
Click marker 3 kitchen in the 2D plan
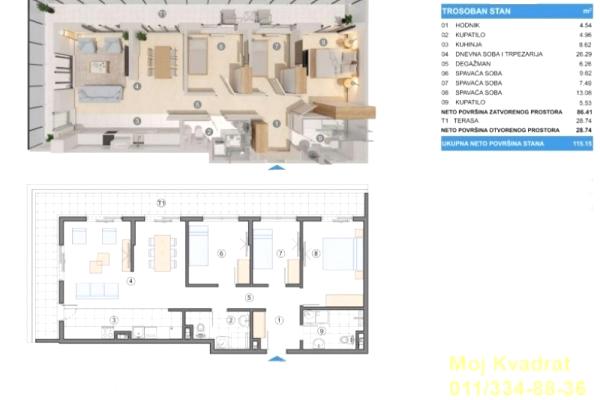114,320
